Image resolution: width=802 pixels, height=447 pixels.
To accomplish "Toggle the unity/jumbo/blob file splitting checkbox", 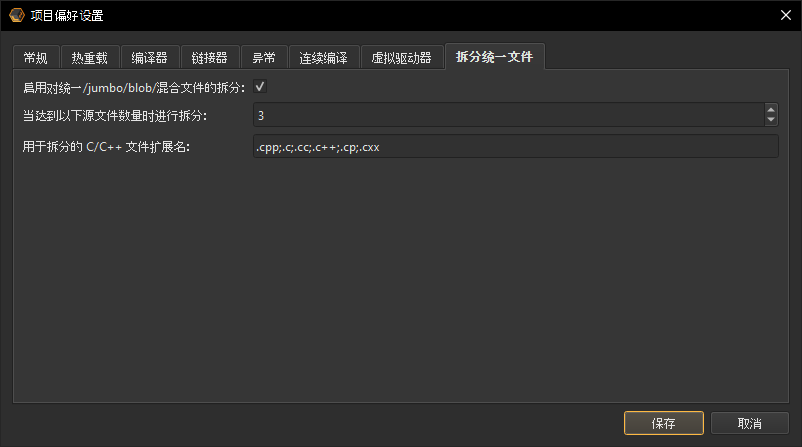I will point(260,87).
